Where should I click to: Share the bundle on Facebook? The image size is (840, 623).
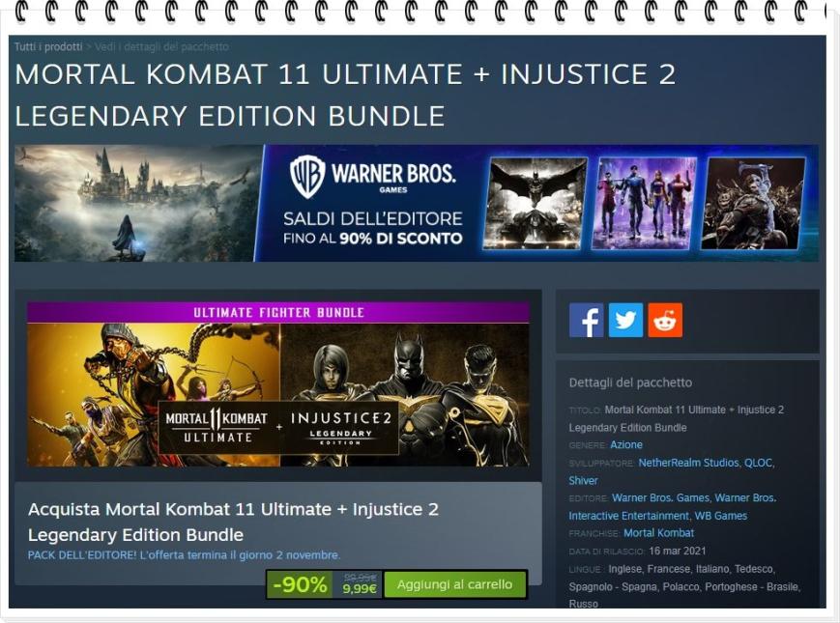[586, 320]
